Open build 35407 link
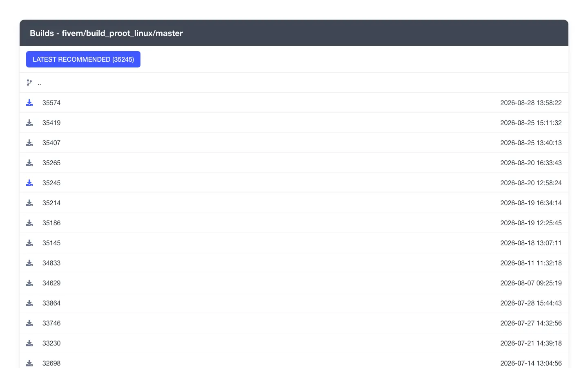This screenshot has height=368, width=588. click(x=51, y=143)
